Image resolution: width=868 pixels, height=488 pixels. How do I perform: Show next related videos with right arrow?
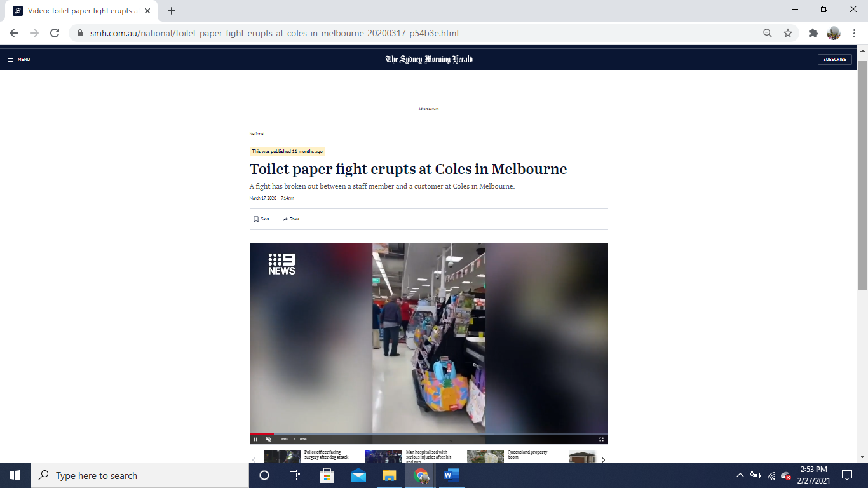(x=603, y=459)
